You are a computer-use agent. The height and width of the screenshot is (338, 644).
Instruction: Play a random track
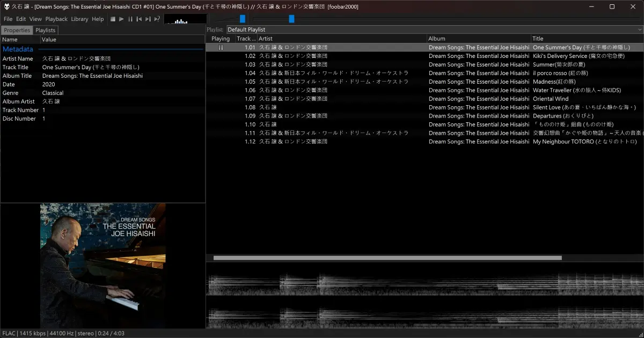coord(157,19)
